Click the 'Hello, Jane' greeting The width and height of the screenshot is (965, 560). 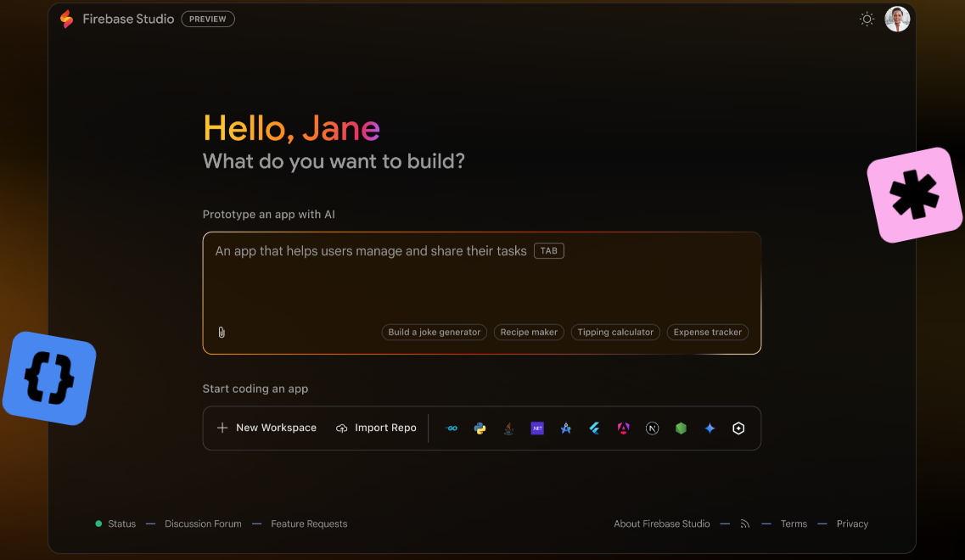(x=292, y=129)
